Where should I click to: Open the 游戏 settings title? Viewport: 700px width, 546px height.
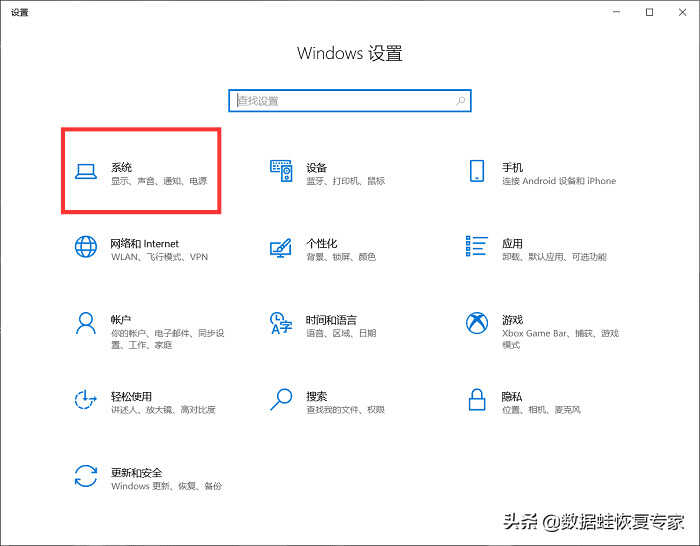[512, 320]
